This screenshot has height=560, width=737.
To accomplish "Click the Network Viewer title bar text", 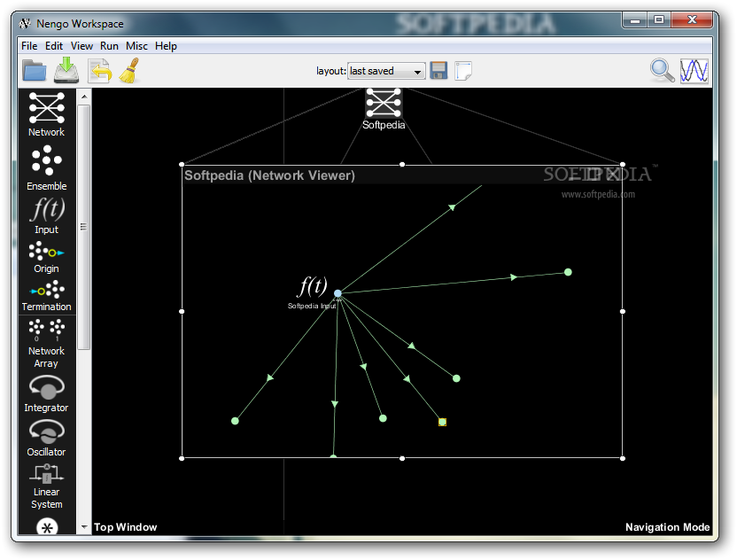I will click(270, 175).
